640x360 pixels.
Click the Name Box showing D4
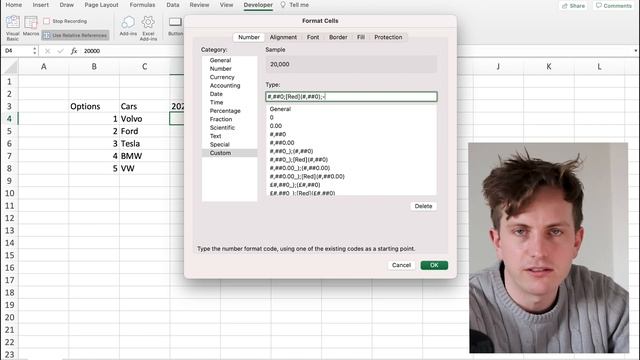point(17,51)
